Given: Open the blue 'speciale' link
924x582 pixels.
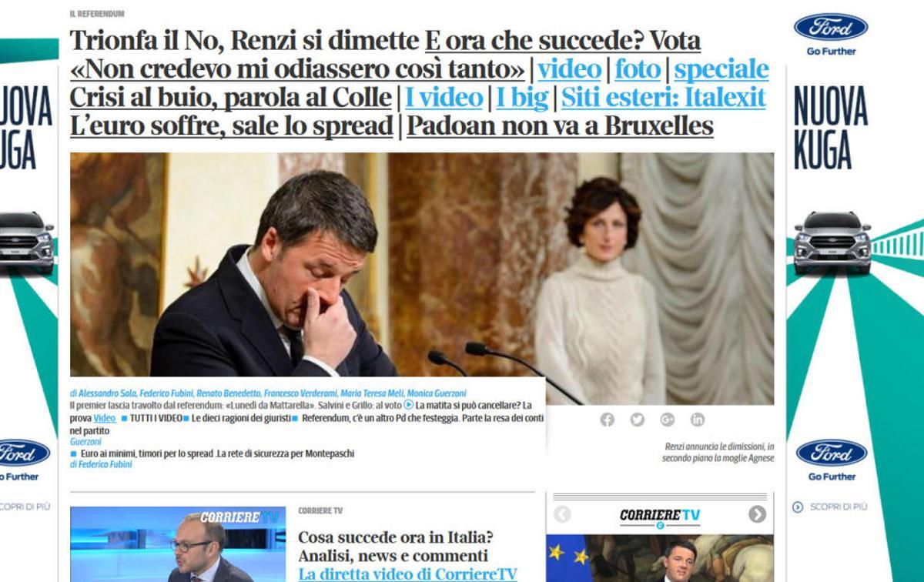Looking at the screenshot, I should (x=721, y=70).
